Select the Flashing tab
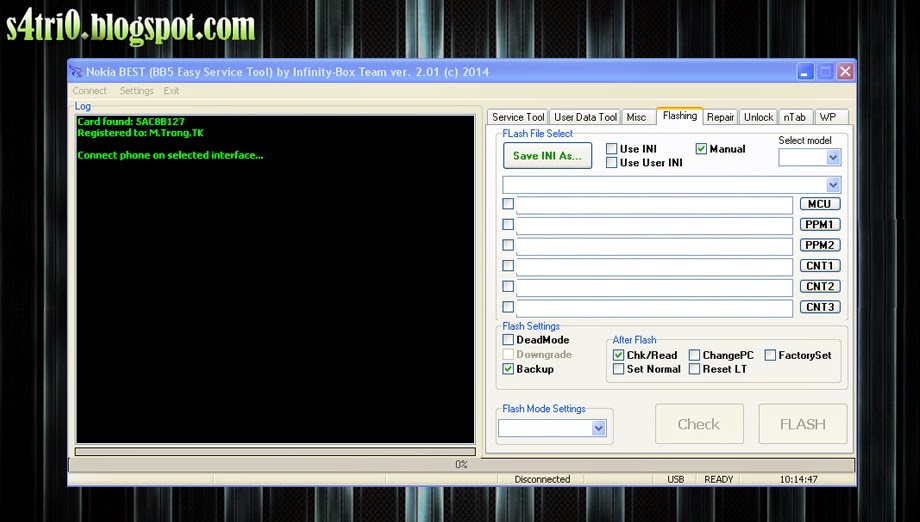 [x=679, y=116]
